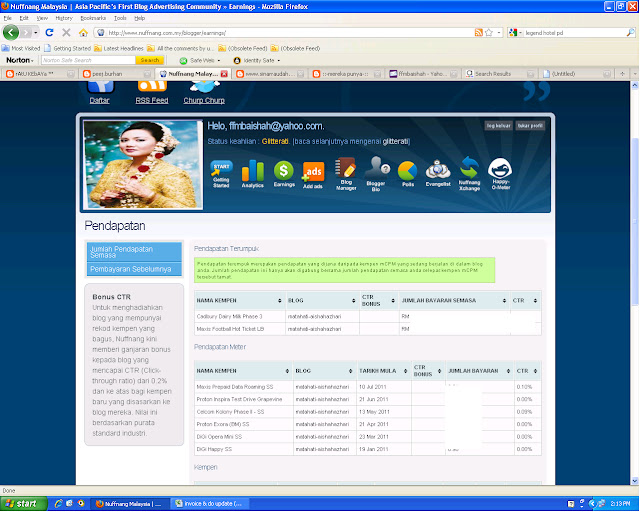Open the Getting Started icon

click(x=221, y=174)
